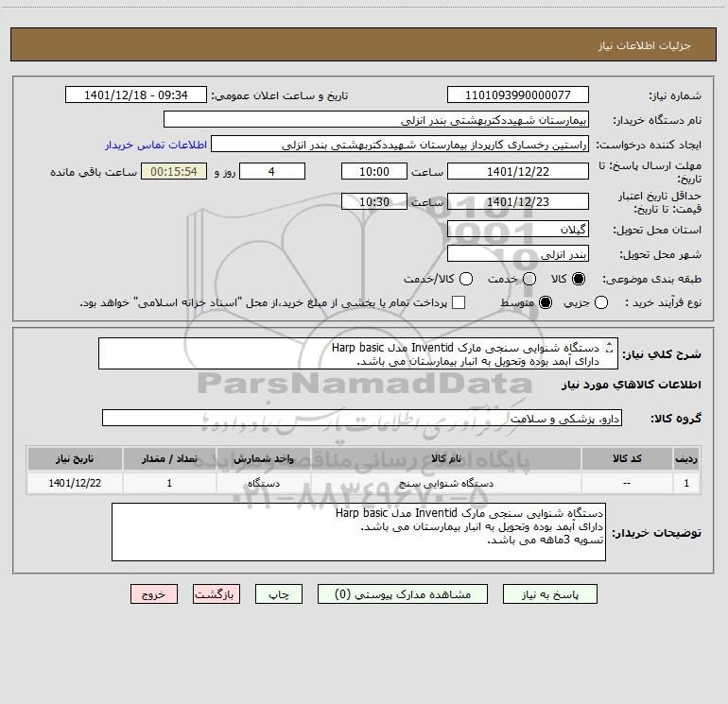Toggle the اسناد خزانه اسلامی payment checkbox

(x=459, y=302)
